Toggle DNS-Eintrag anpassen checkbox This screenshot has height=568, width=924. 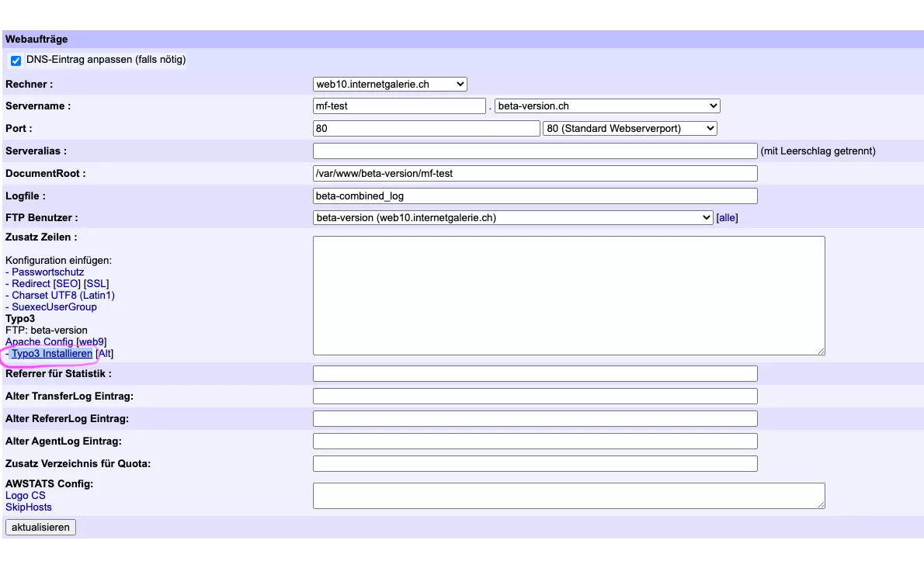click(16, 60)
